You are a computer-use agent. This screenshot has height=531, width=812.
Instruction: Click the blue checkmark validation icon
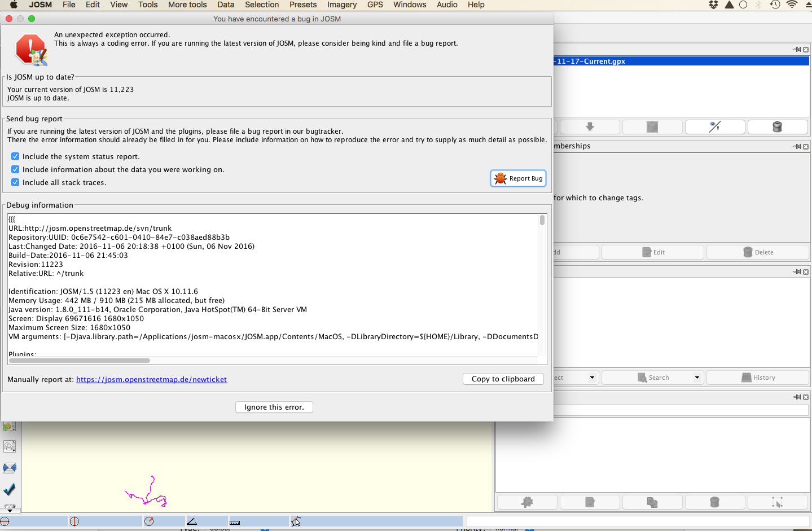click(x=10, y=489)
